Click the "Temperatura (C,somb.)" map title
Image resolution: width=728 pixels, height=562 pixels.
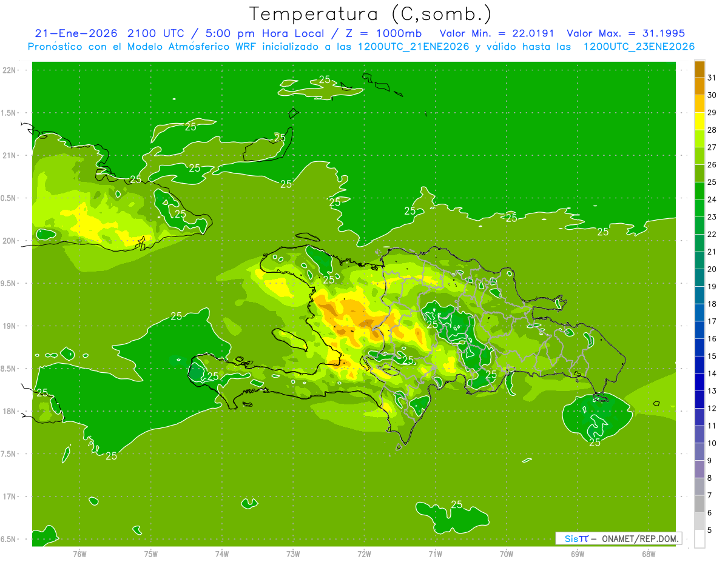coord(370,14)
